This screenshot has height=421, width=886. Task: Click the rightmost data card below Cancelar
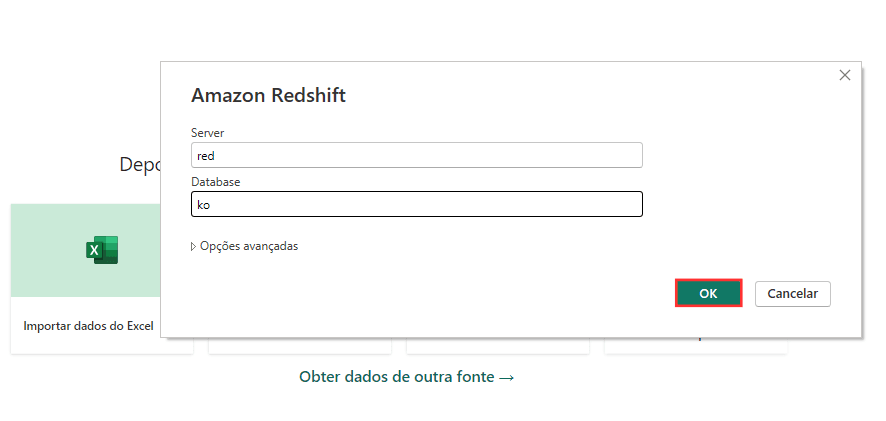click(x=696, y=346)
